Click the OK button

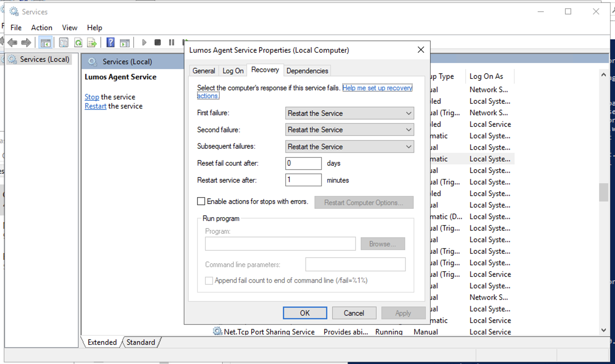(305, 313)
